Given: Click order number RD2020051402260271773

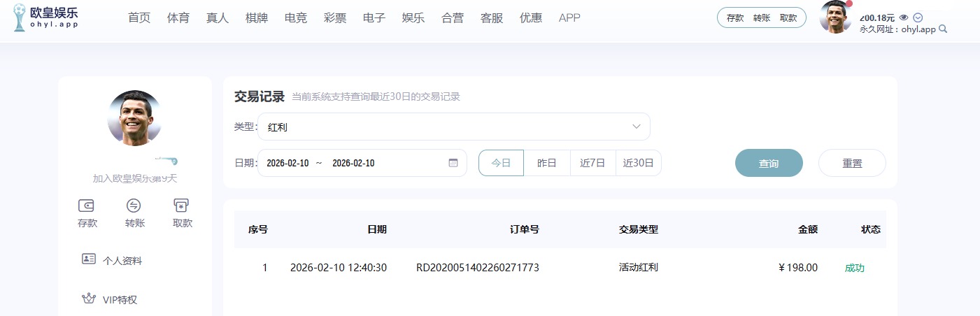Looking at the screenshot, I should (478, 268).
